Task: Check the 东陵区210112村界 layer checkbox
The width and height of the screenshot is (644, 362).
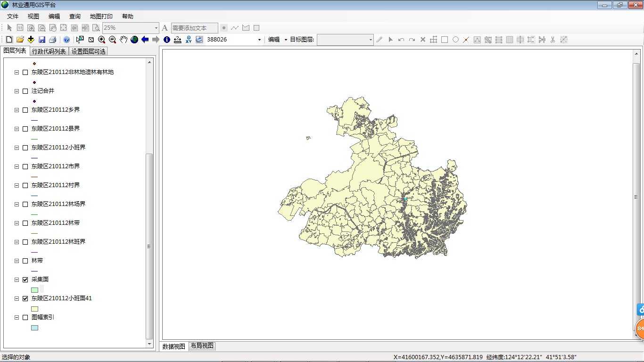Action: pos(25,185)
